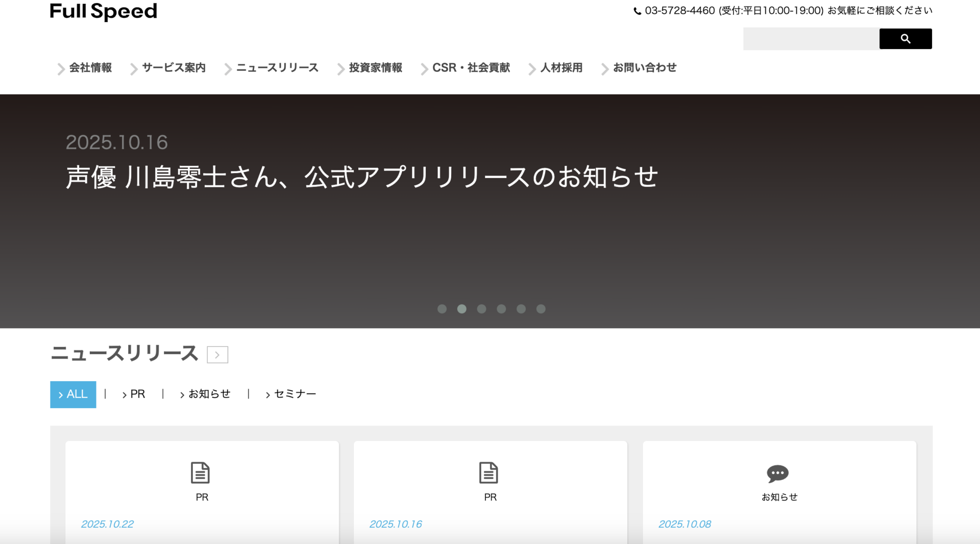Click into the site search field
The image size is (980, 544).
tap(811, 39)
